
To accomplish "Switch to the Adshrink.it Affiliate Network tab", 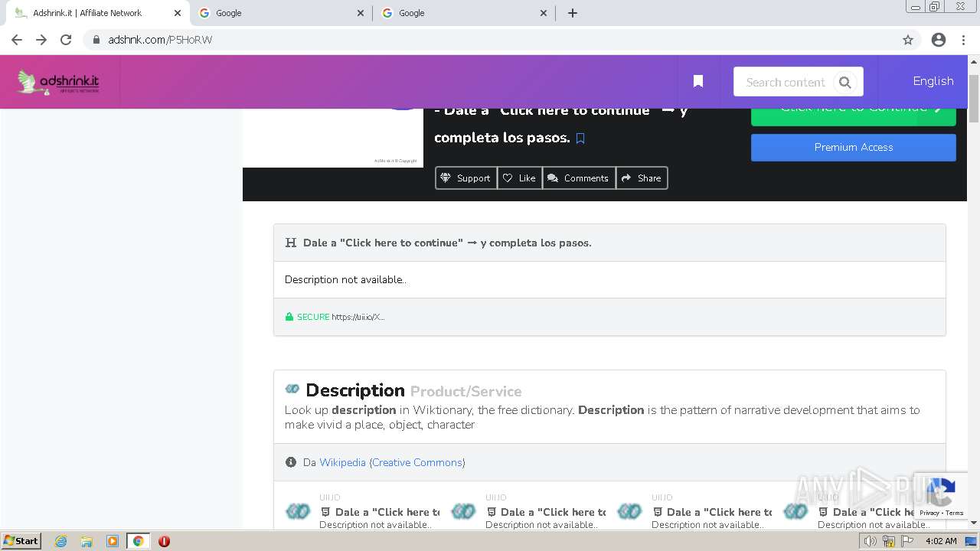I will click(x=96, y=13).
